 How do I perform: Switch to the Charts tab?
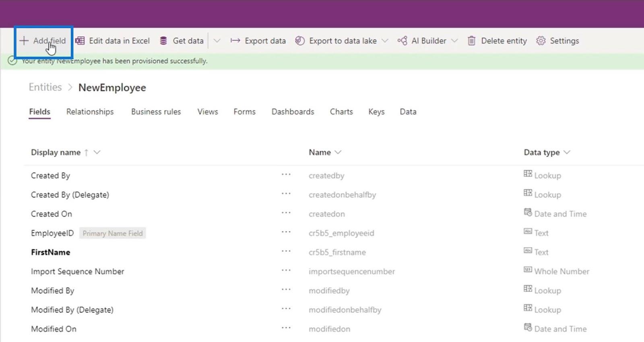(x=341, y=111)
